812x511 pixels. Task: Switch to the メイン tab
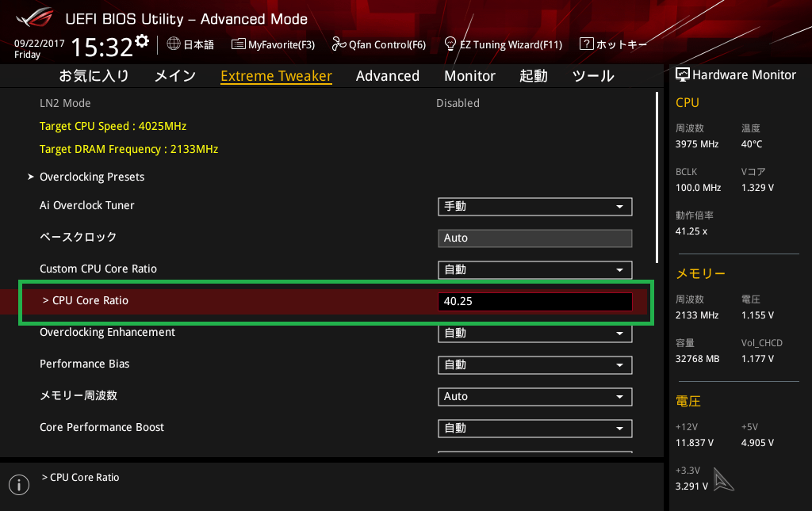[175, 76]
